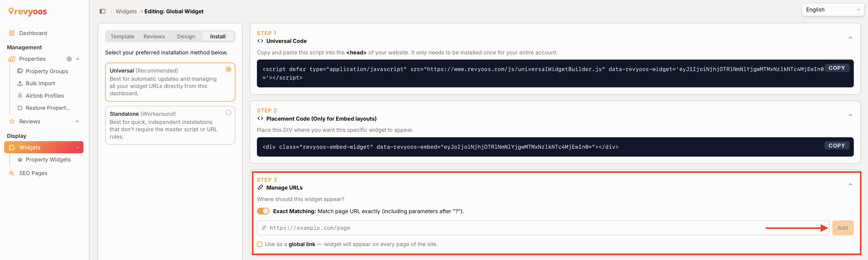Viewport: 868px width, 260px height.
Task: Collapse the Widgets section chevron
Action: 77,147
